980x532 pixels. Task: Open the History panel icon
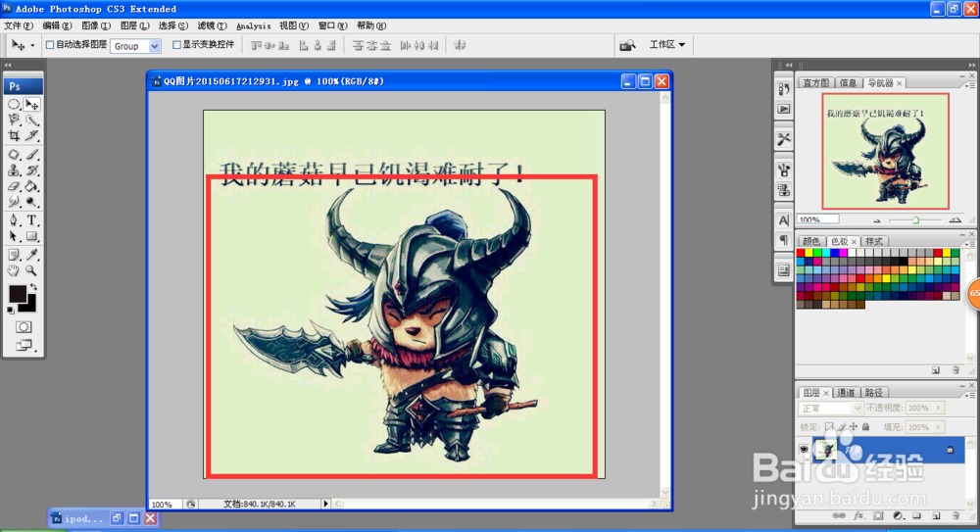[784, 89]
